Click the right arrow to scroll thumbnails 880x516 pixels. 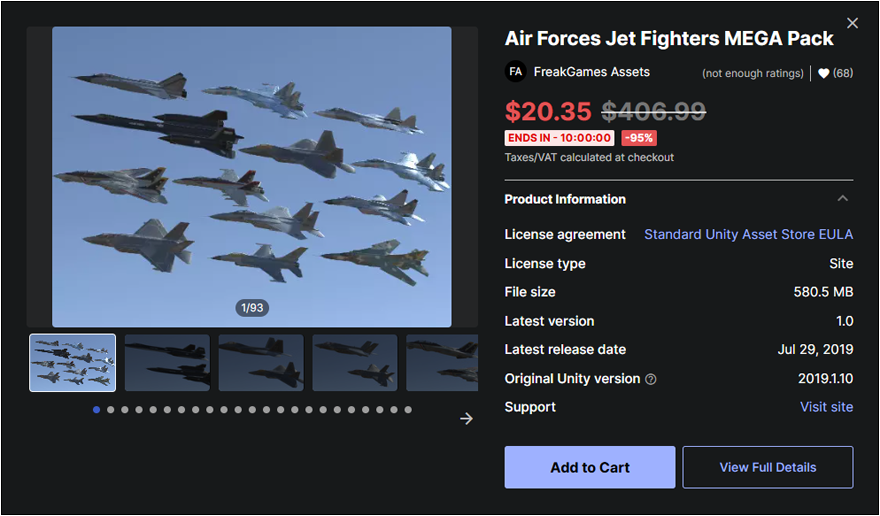[466, 418]
